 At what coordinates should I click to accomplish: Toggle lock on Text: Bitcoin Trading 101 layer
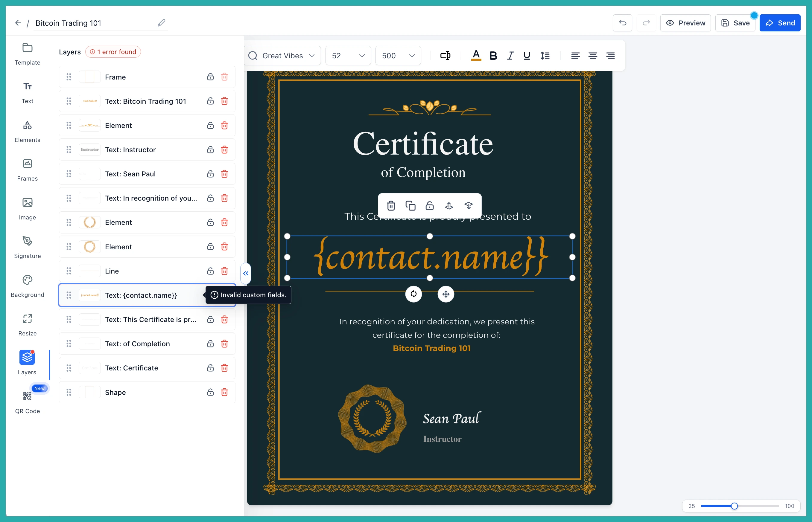pos(210,101)
